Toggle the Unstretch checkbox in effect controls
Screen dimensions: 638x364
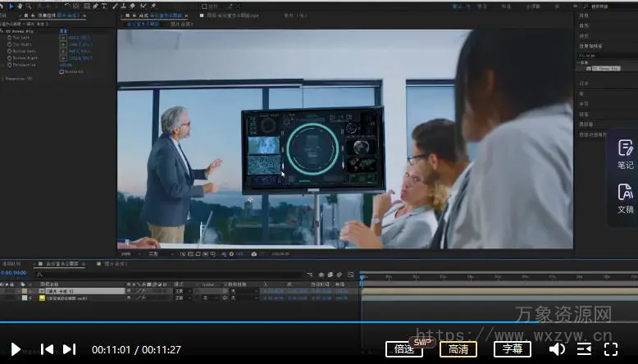coord(62,71)
